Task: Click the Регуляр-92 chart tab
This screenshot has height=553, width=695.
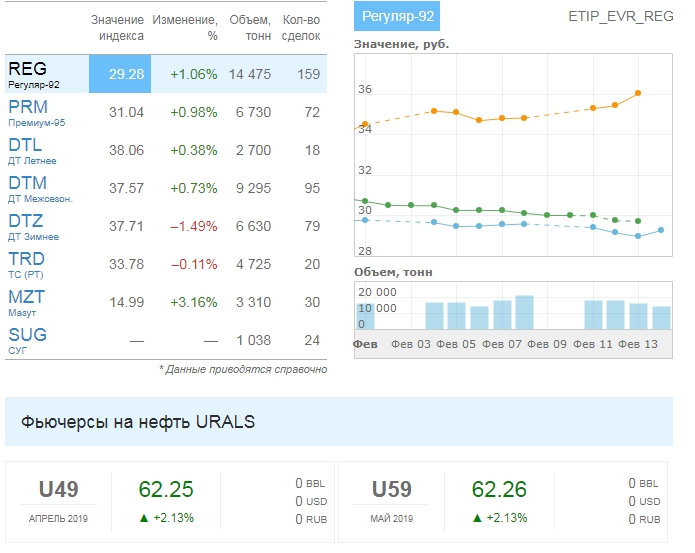Action: [396, 17]
